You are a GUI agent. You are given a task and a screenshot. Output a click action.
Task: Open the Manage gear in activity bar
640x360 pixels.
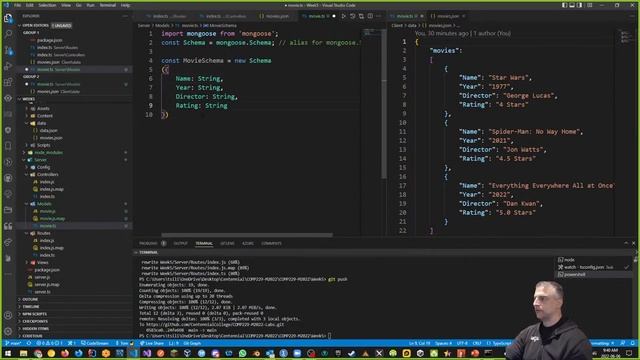click(x=8, y=331)
